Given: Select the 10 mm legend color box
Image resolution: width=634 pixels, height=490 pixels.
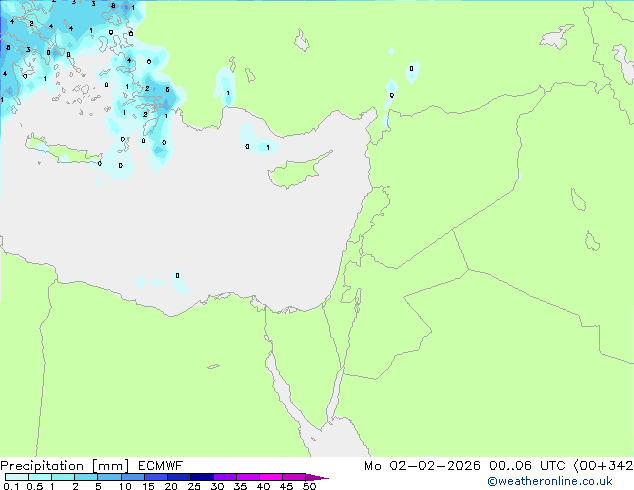Looking at the screenshot, I should (x=132, y=477).
